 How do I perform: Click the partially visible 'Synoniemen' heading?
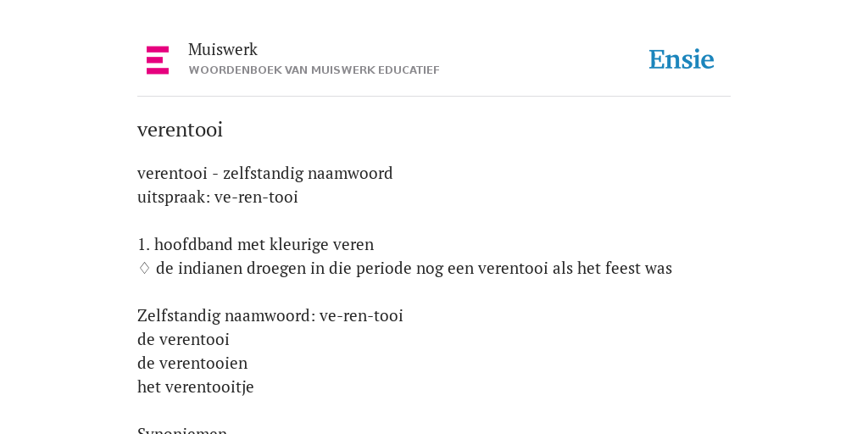[x=182, y=430]
